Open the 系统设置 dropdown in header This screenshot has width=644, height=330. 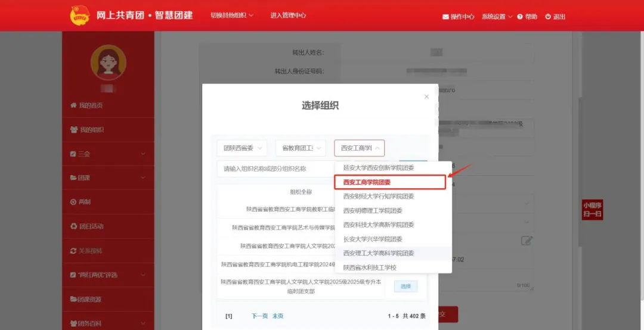(497, 17)
